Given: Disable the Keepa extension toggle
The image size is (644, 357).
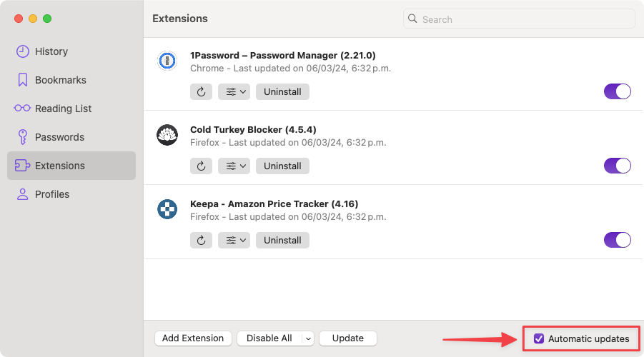Looking at the screenshot, I should point(618,240).
